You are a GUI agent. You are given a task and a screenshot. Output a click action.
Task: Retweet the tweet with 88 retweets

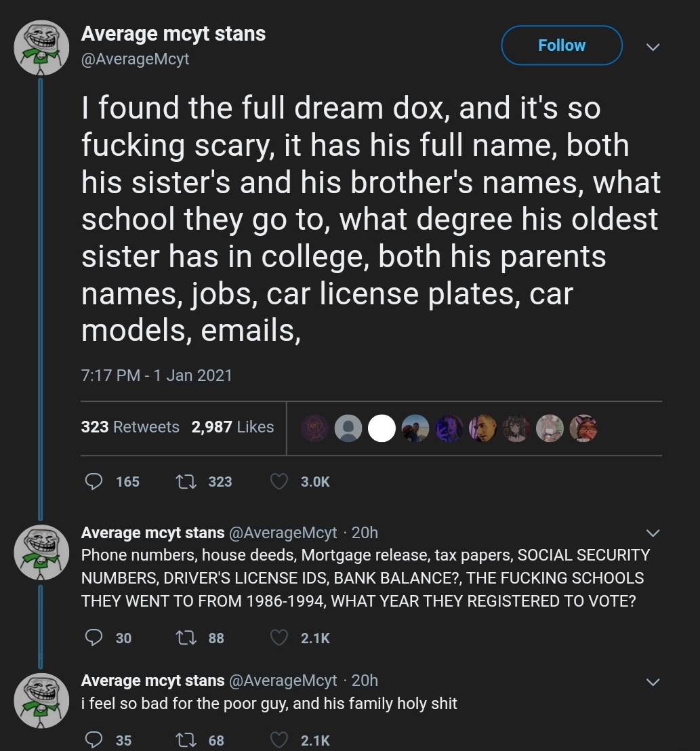click(x=186, y=638)
